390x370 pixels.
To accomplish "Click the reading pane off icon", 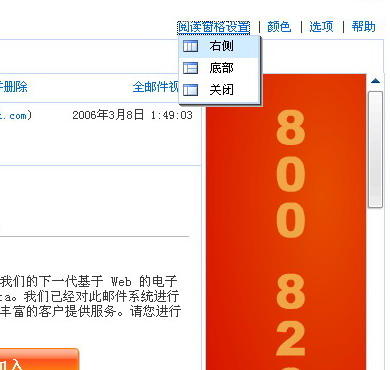I will tap(190, 90).
